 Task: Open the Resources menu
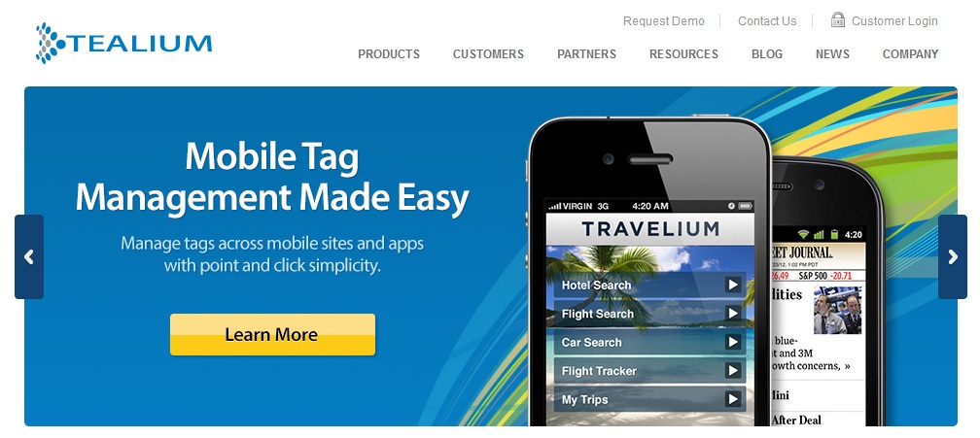click(x=683, y=54)
